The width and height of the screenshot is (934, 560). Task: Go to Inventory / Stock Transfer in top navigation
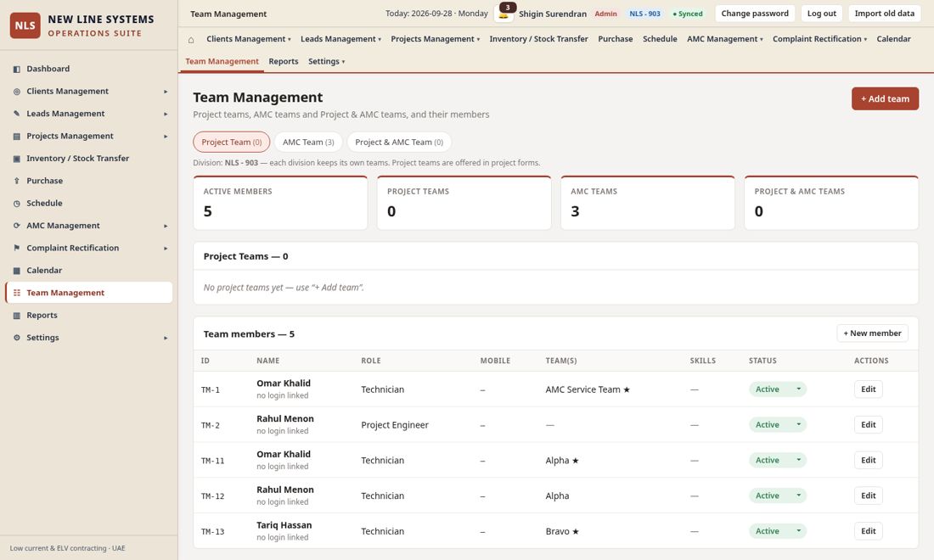(x=538, y=39)
